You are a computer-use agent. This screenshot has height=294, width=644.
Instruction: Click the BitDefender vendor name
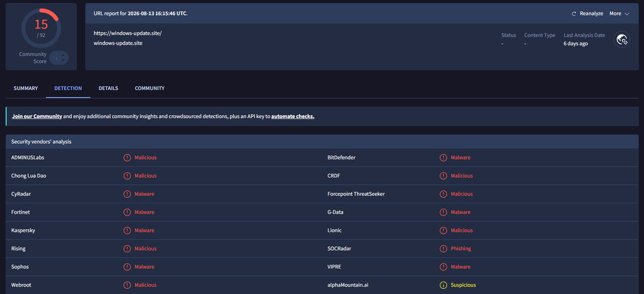click(x=341, y=158)
